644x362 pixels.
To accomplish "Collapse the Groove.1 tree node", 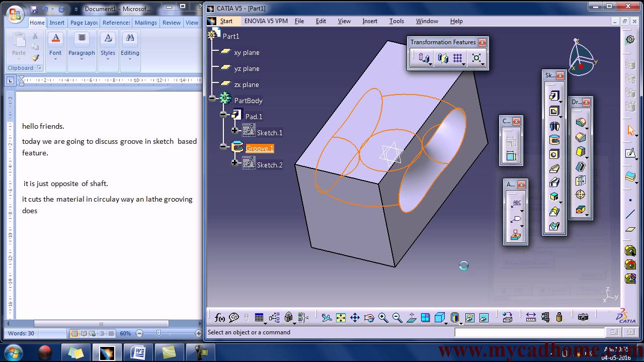I will pos(223,147).
